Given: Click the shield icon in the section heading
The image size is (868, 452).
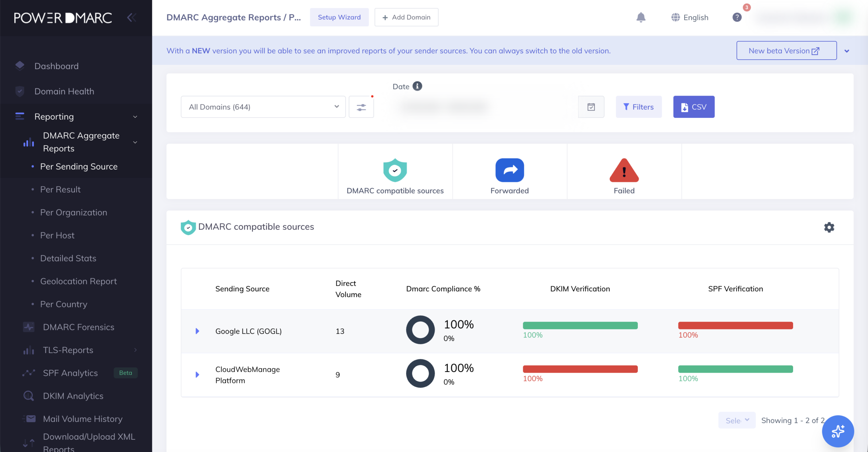Looking at the screenshot, I should pos(188,227).
